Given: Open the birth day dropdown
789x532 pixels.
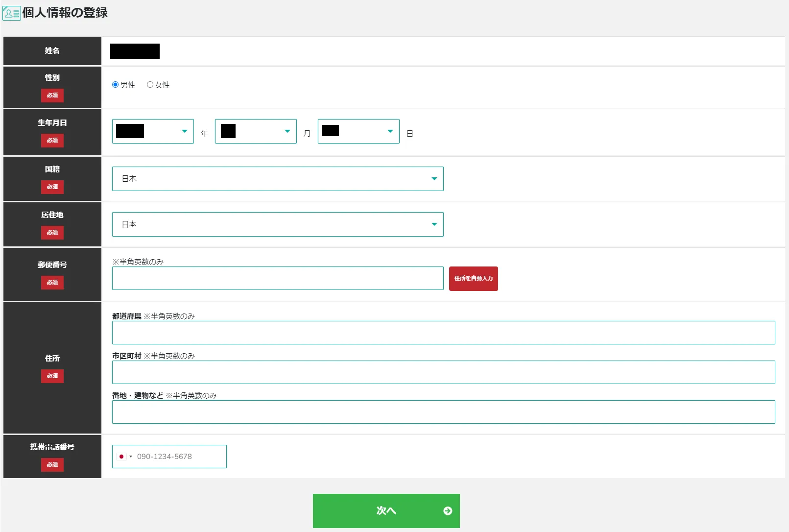Looking at the screenshot, I should (359, 131).
